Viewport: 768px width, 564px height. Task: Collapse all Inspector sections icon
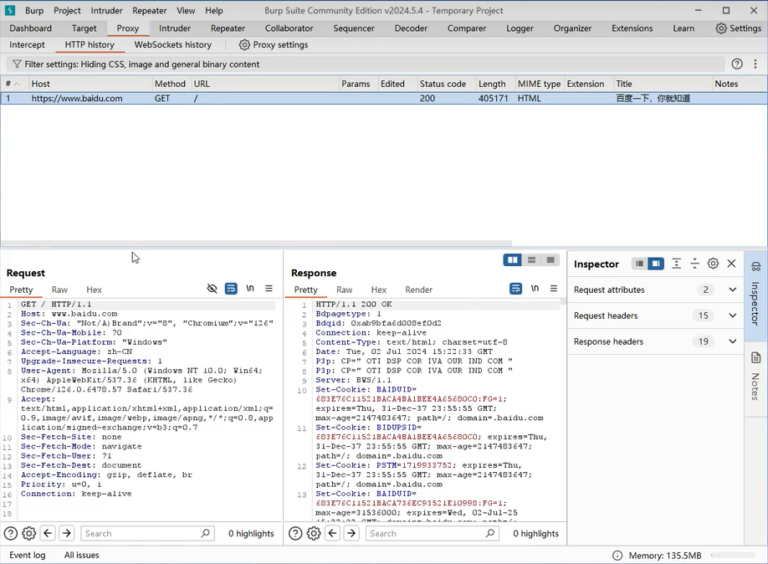pyautogui.click(x=695, y=264)
